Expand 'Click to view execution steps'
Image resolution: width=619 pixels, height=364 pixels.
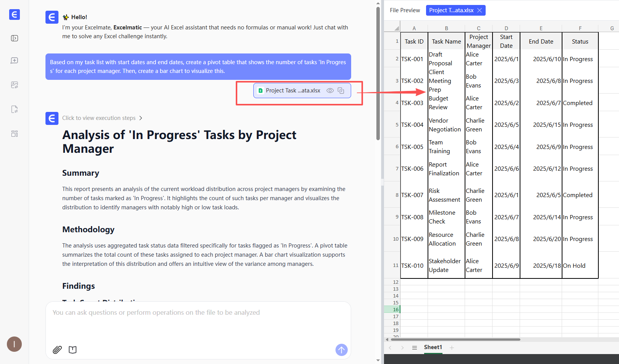102,118
